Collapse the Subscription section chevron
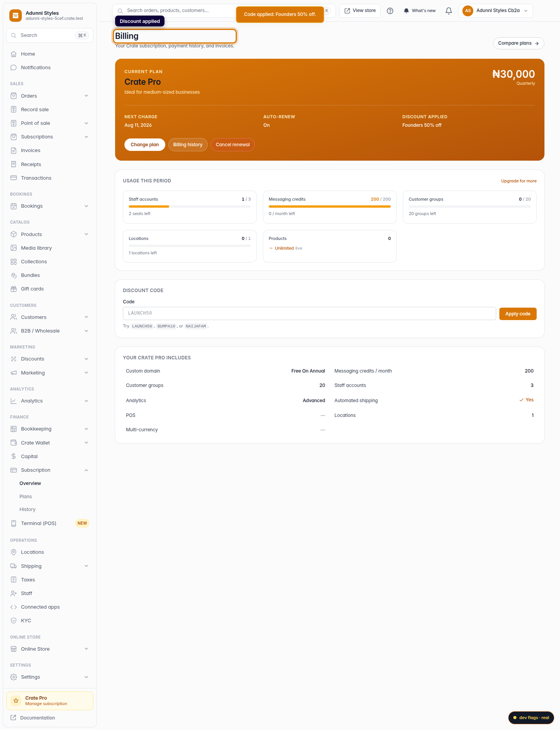Image resolution: width=560 pixels, height=730 pixels. 86,470
